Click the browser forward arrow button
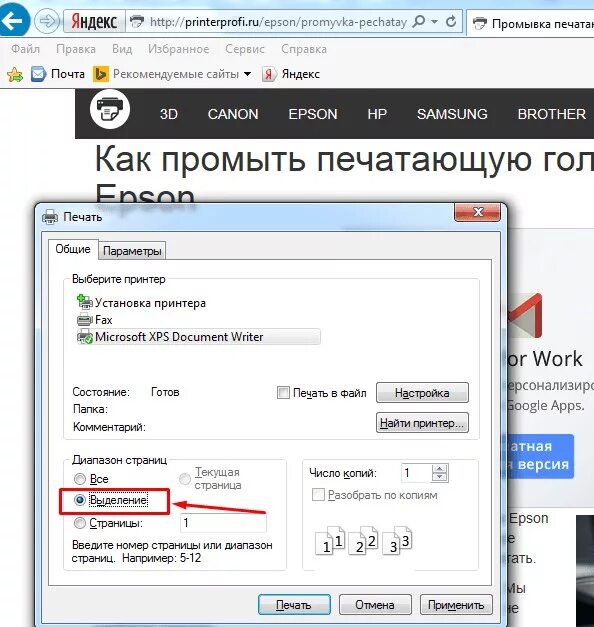The width and height of the screenshot is (594, 627). coord(47,21)
